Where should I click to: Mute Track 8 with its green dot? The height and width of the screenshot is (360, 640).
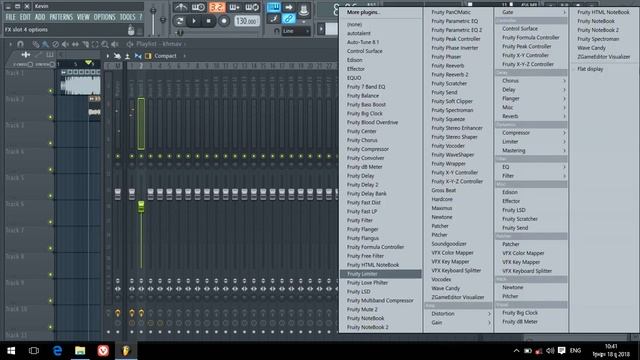tap(51, 274)
